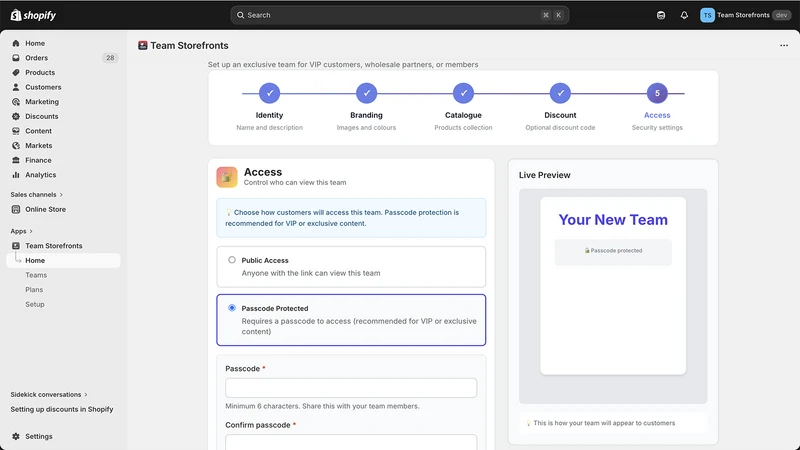
Task: Open the Plans submenu item
Action: [34, 289]
